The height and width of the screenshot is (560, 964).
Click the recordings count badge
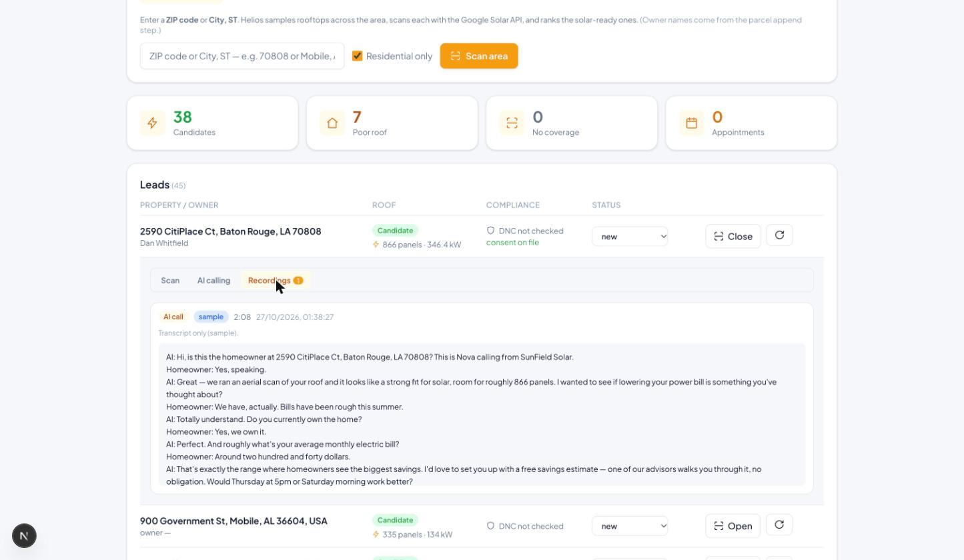pos(298,281)
